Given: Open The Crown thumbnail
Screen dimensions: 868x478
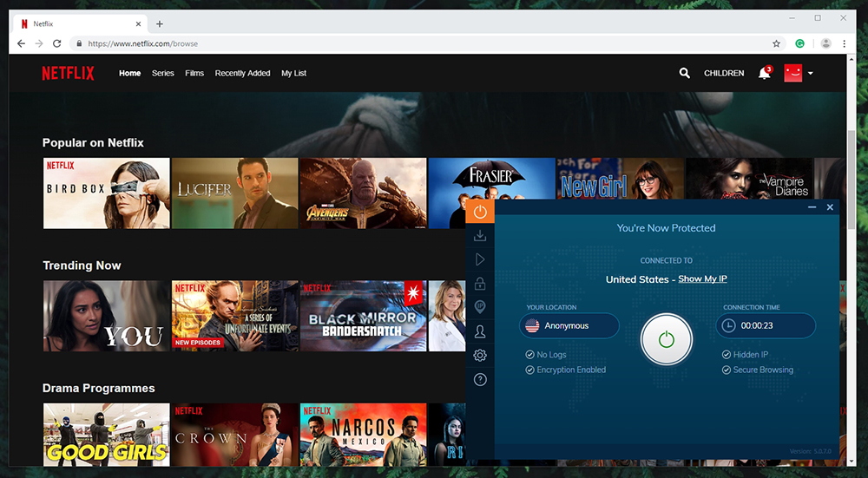Looking at the screenshot, I should coord(234,435).
